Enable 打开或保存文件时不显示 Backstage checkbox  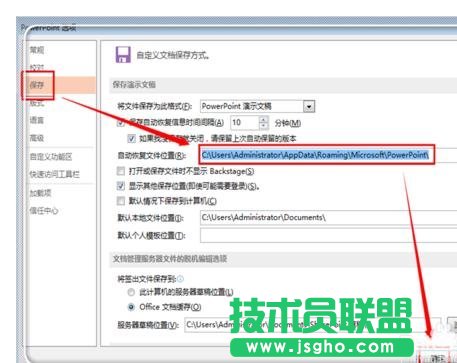(x=121, y=171)
